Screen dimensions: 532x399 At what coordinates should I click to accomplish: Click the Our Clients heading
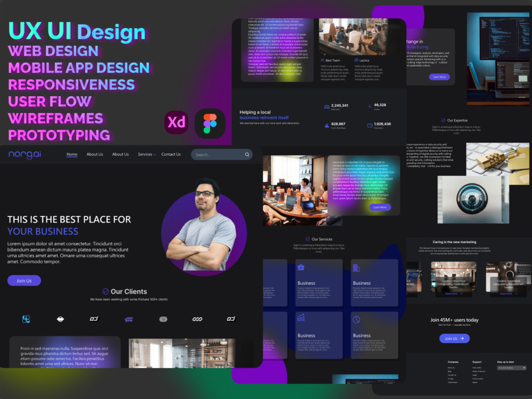coord(129,292)
